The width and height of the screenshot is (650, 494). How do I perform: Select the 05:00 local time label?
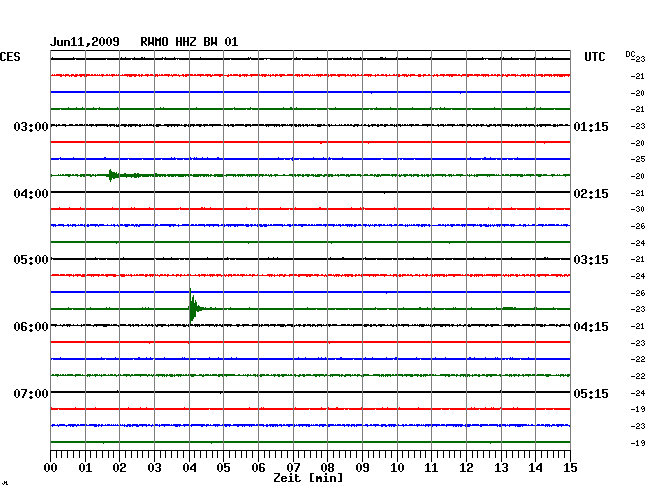coord(31,260)
